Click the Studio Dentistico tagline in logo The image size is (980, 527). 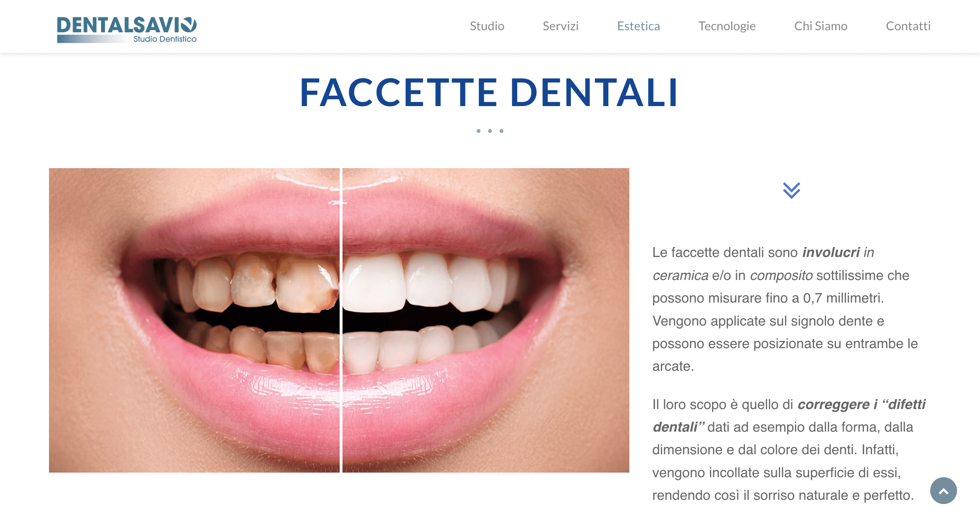(165, 39)
